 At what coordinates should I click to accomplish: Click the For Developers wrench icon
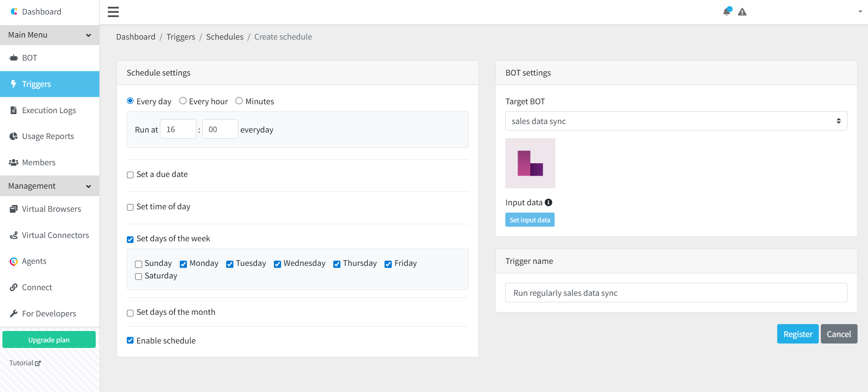pos(14,314)
